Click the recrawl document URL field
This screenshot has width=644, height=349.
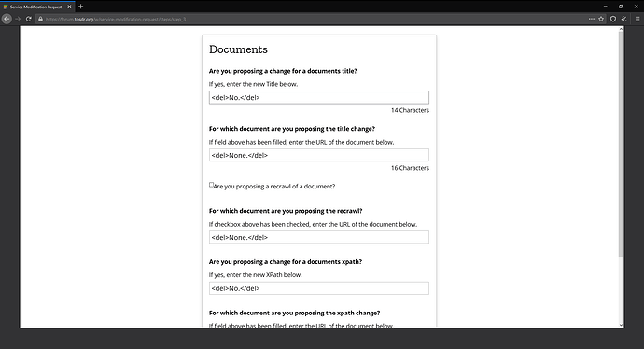point(318,237)
